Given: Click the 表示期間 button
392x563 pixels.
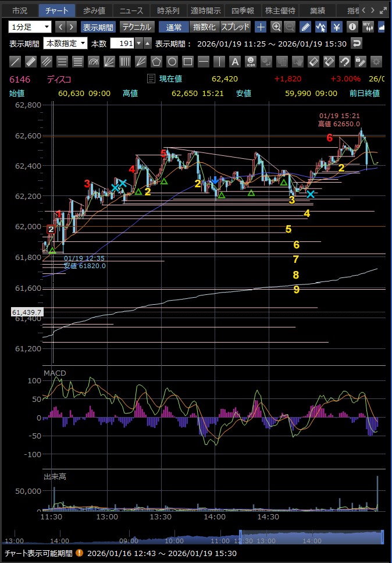Looking at the screenshot, I should tap(98, 27).
